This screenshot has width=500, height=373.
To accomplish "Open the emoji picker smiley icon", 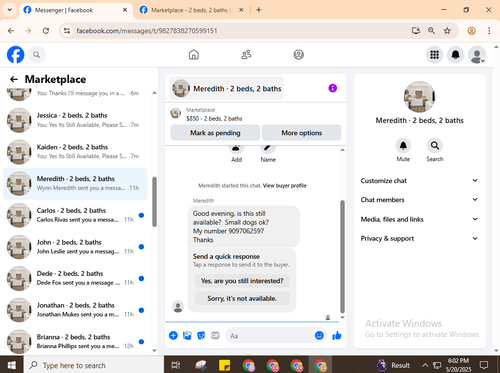I will point(319,335).
